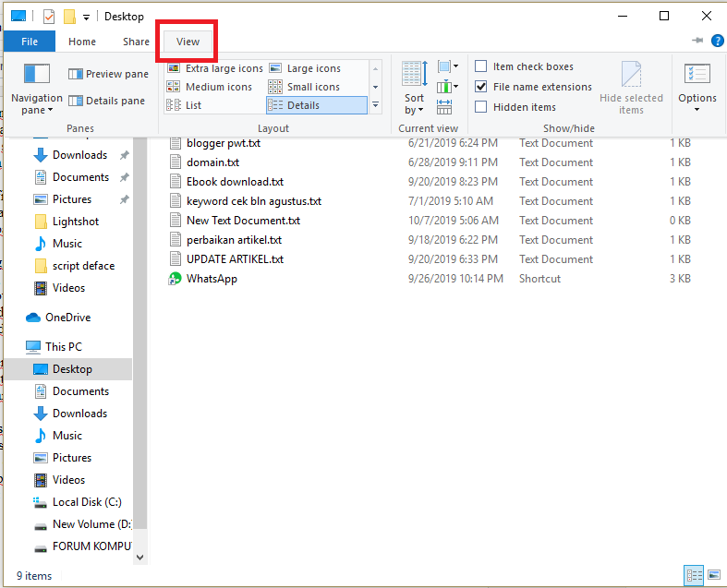Open the File tab
Image resolution: width=727 pixels, height=588 pixels.
[x=30, y=42]
